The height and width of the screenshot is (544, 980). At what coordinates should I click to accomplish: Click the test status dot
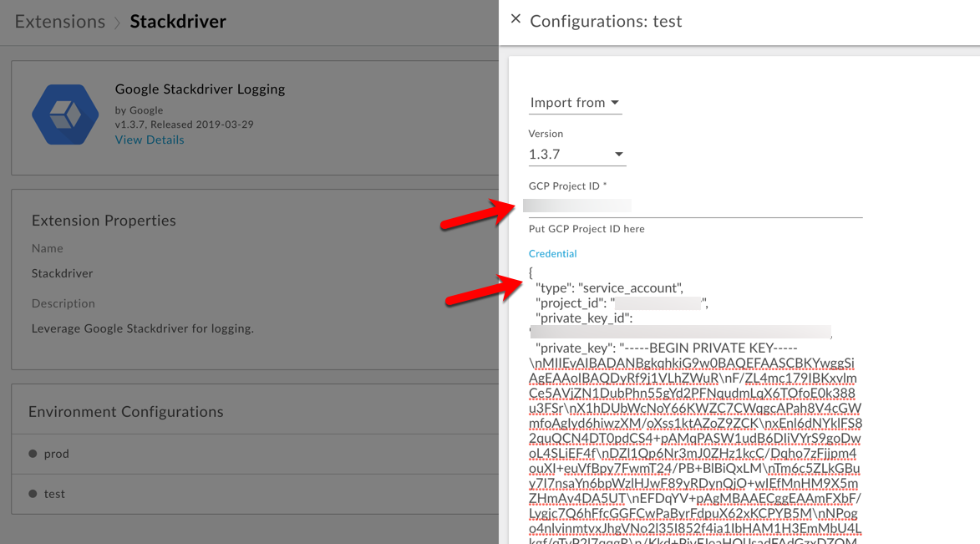point(33,494)
